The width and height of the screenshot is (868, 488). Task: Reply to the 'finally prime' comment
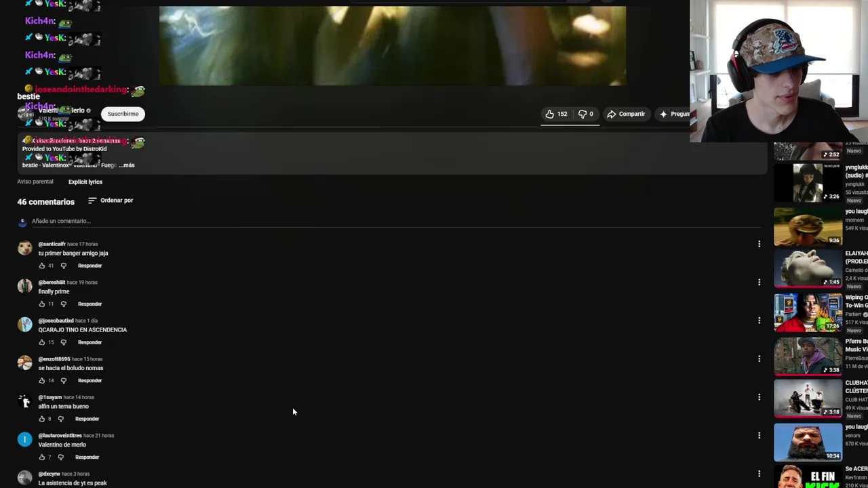(x=90, y=304)
